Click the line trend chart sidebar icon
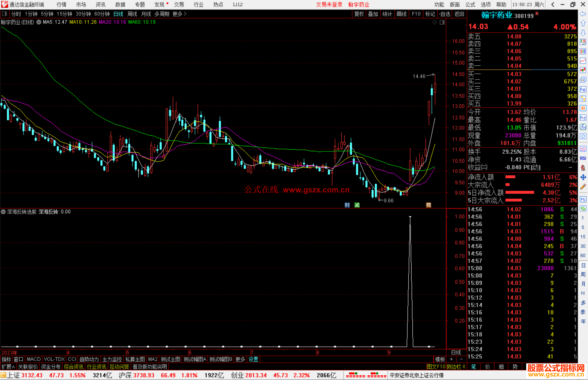 (x=583, y=61)
